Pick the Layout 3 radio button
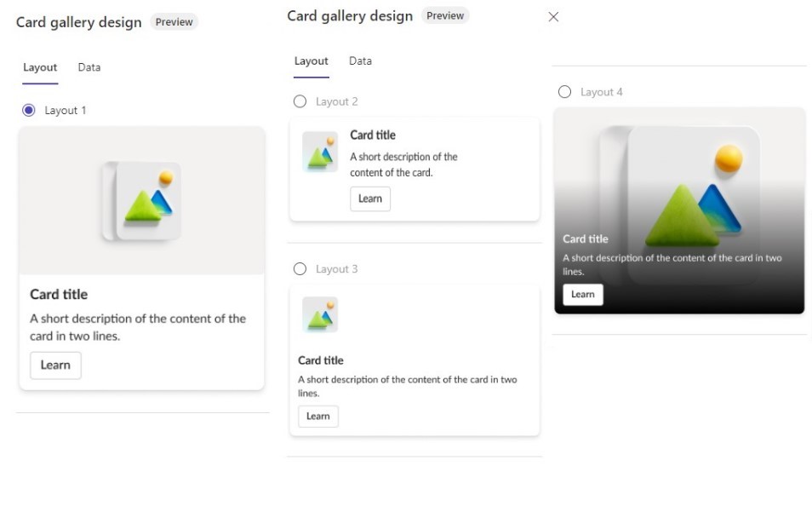This screenshot has height=512, width=812. (x=300, y=269)
